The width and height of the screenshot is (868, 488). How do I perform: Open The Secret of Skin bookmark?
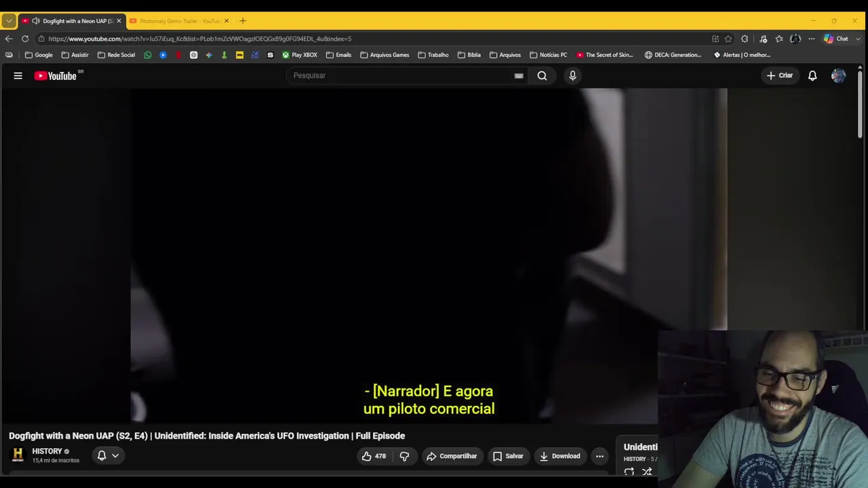pos(605,55)
